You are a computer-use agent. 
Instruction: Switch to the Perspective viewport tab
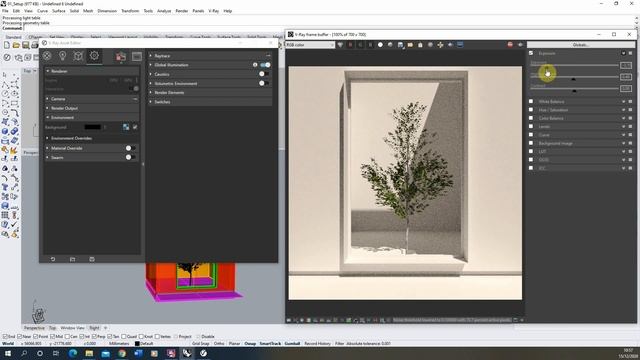point(34,328)
